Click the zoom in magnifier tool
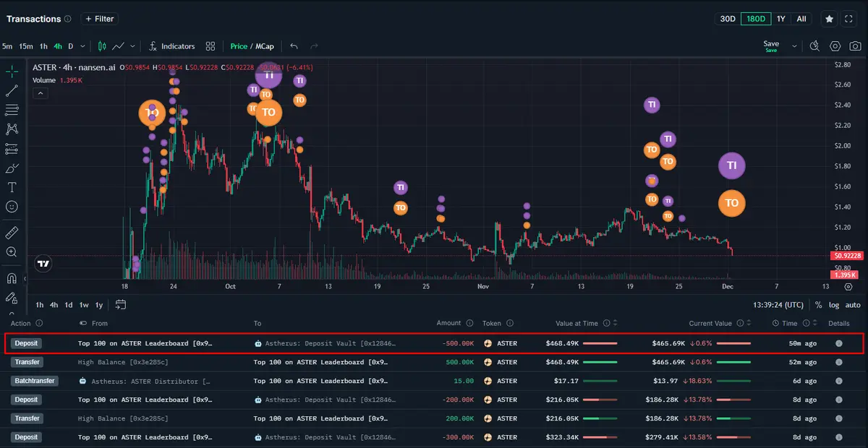Screen dimensions: 868x448 pos(12,252)
